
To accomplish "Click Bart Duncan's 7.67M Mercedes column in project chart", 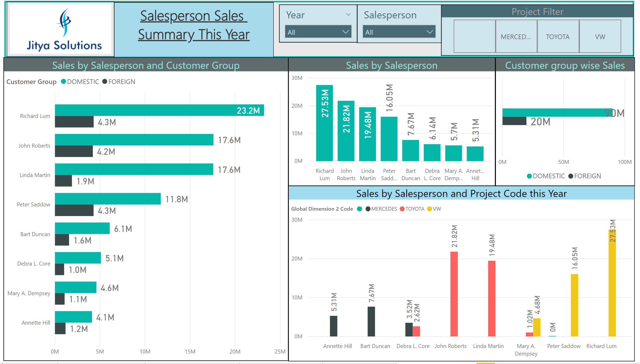I will click(371, 321).
